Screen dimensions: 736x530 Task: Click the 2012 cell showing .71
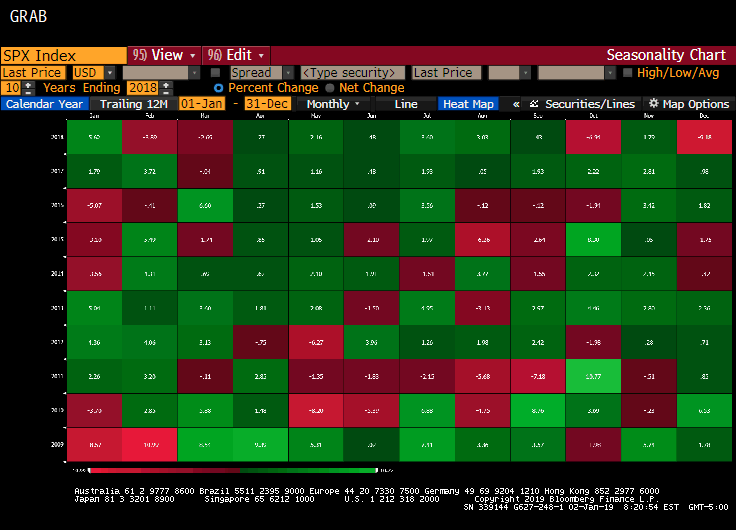(704, 342)
